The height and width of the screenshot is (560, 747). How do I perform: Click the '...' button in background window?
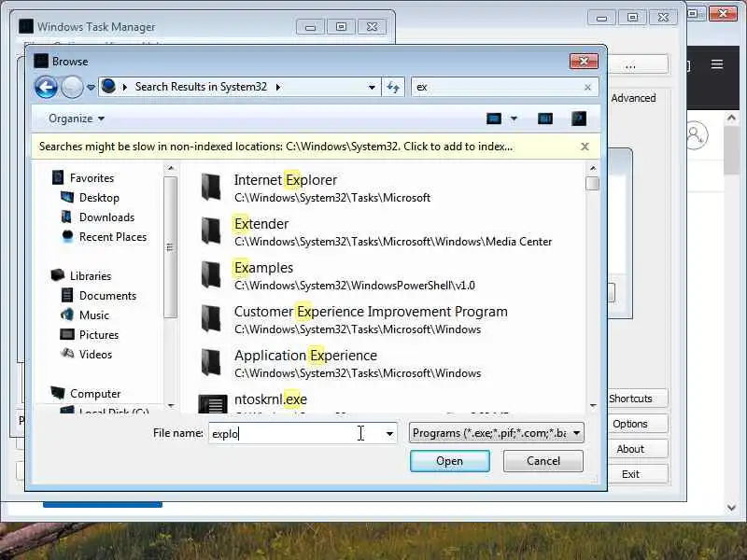(630, 64)
